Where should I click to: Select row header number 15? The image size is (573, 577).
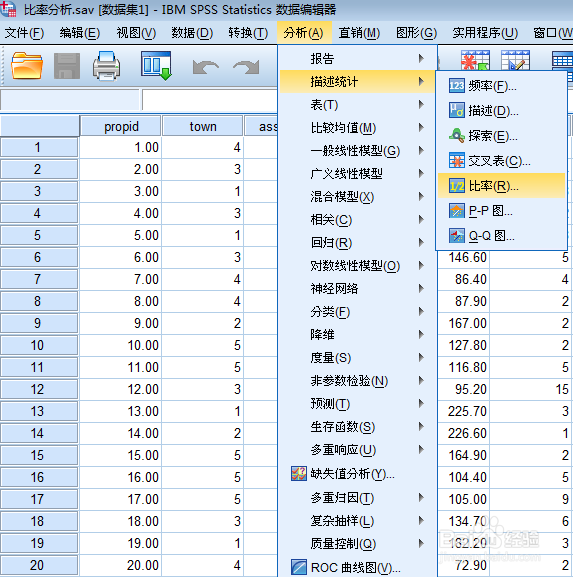pos(39,455)
